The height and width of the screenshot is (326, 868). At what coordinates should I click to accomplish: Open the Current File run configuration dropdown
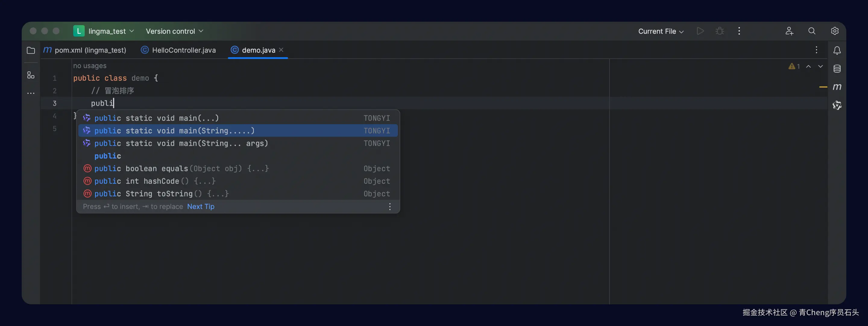pyautogui.click(x=660, y=31)
